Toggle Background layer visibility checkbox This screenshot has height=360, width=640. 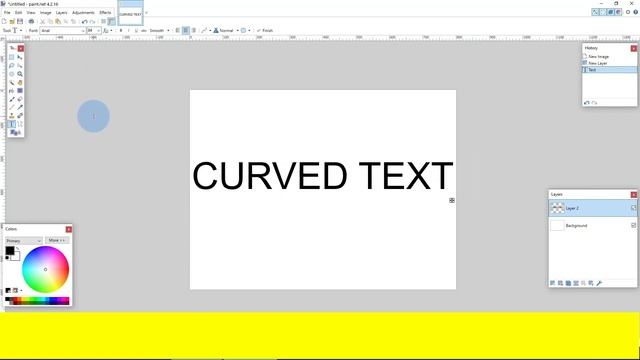click(x=633, y=225)
